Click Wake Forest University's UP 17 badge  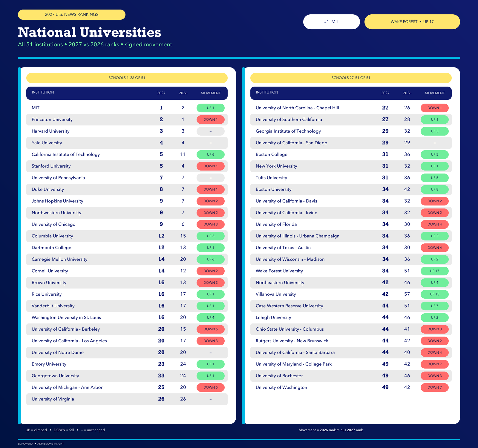[435, 271]
